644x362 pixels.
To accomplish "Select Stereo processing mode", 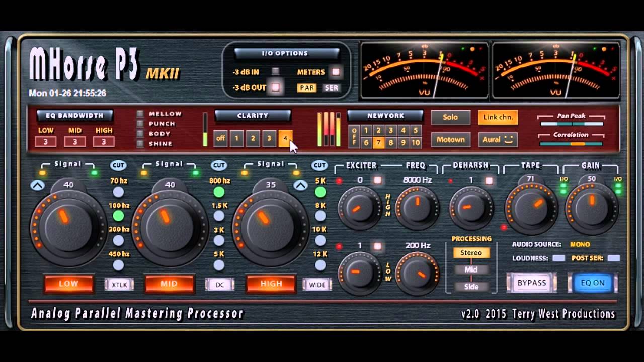I will [x=471, y=253].
